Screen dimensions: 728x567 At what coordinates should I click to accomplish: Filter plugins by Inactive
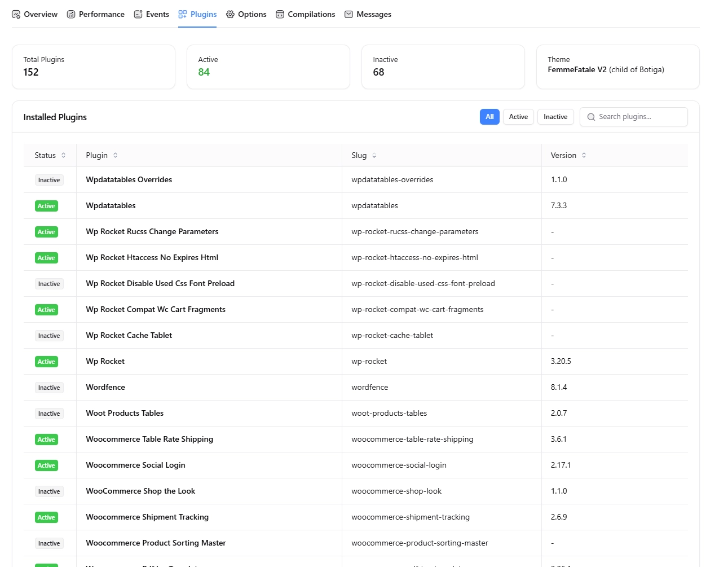[x=555, y=117]
